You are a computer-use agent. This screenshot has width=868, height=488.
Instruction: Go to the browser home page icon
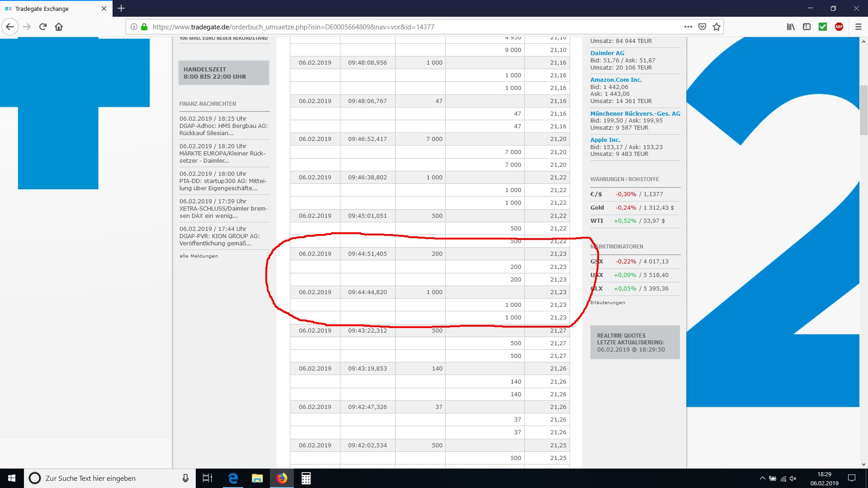tap(59, 27)
